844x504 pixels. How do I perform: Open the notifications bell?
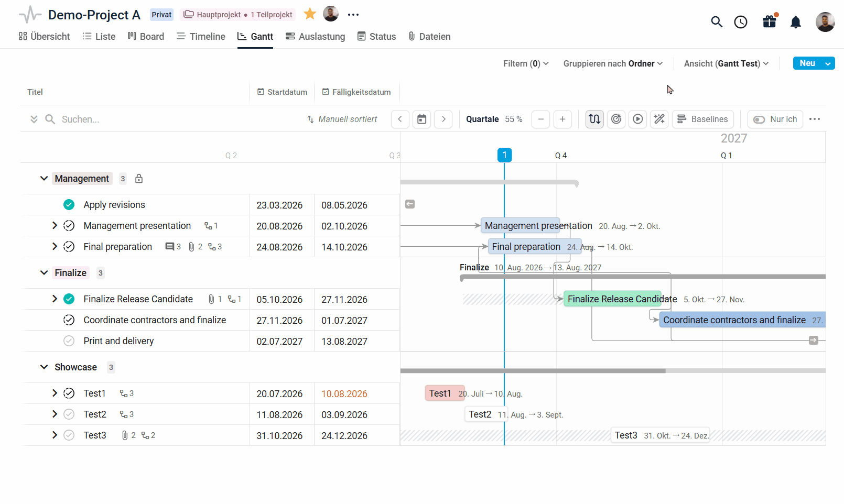point(795,22)
